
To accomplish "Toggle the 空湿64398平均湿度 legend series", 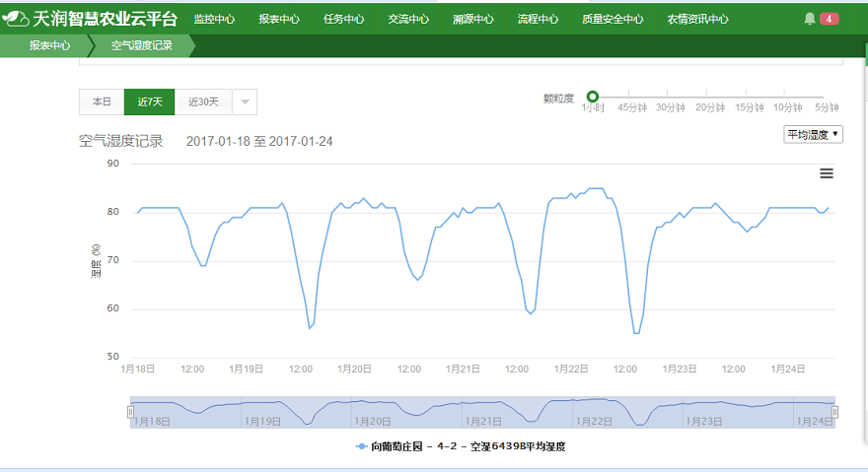I will (461, 446).
